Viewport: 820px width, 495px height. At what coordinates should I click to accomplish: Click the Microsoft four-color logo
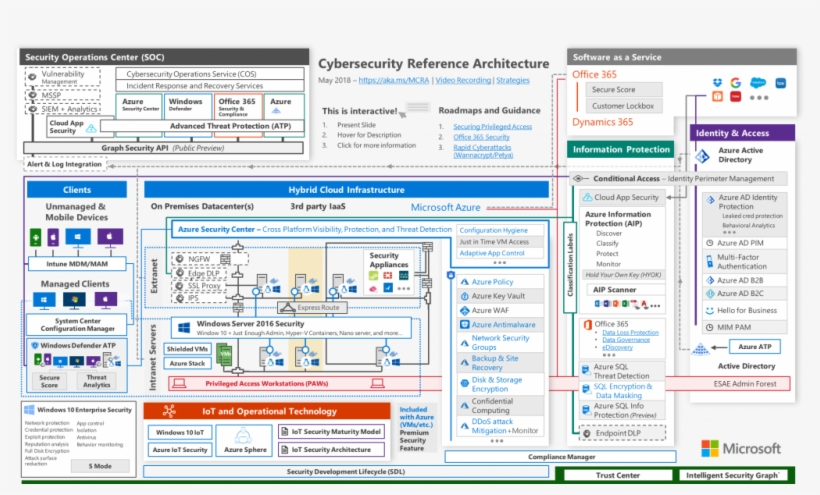(710, 448)
